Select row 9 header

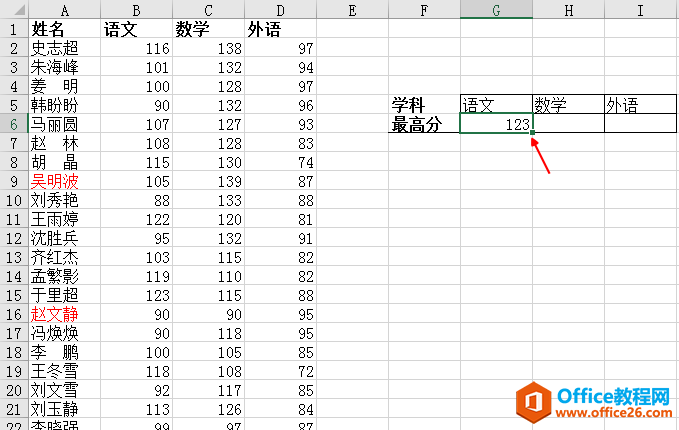[14, 181]
